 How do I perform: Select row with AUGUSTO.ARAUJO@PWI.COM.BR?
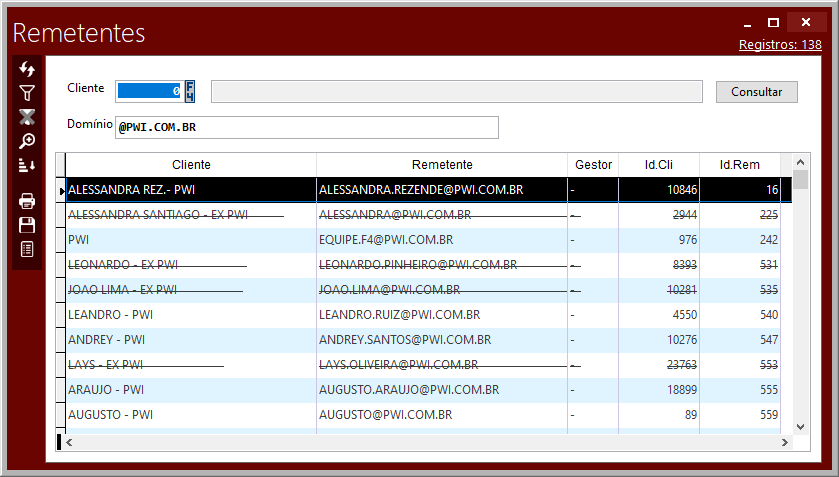pyautogui.click(x=441, y=390)
